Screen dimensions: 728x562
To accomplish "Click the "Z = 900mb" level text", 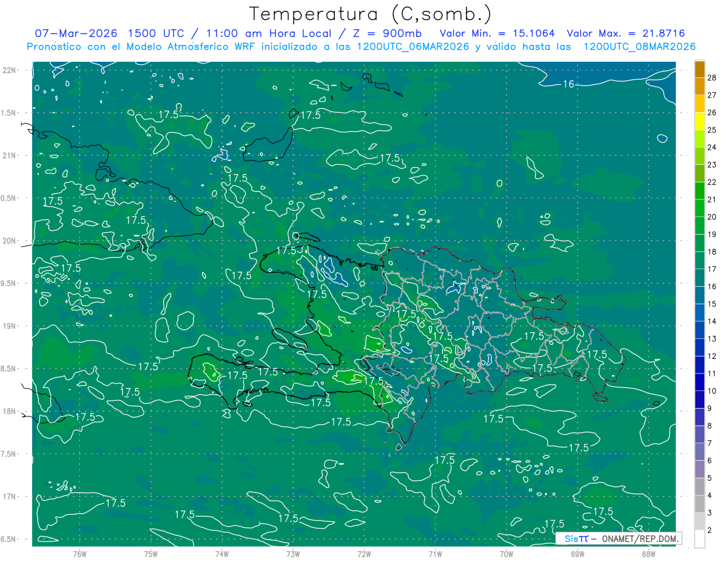I will tap(386, 33).
